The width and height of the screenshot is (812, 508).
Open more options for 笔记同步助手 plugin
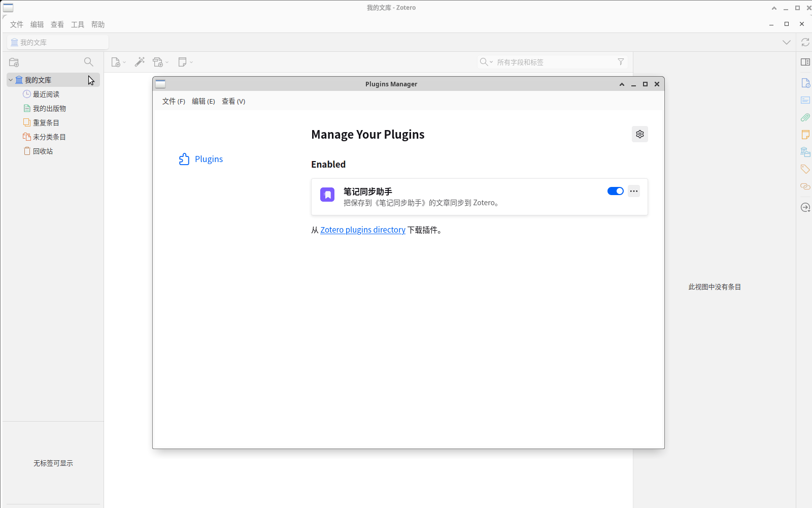pyautogui.click(x=634, y=191)
